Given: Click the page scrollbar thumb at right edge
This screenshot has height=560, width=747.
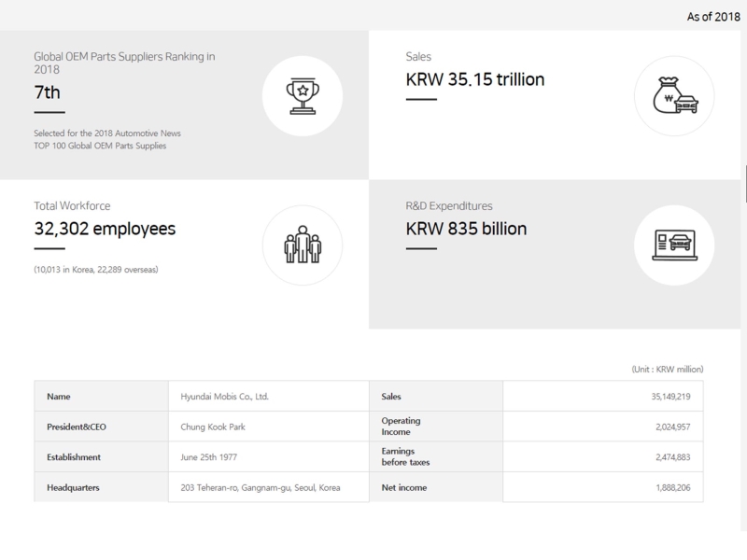Looking at the screenshot, I should (x=745, y=184).
